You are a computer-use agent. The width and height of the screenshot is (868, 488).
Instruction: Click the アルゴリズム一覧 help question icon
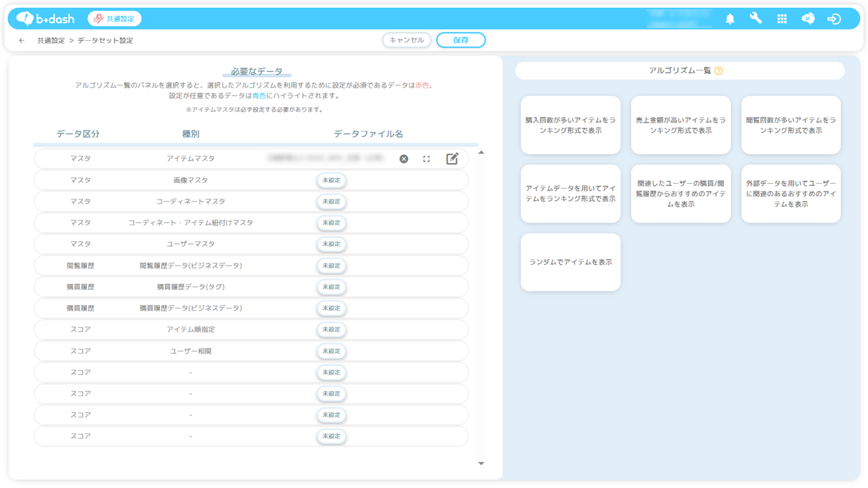(x=718, y=71)
